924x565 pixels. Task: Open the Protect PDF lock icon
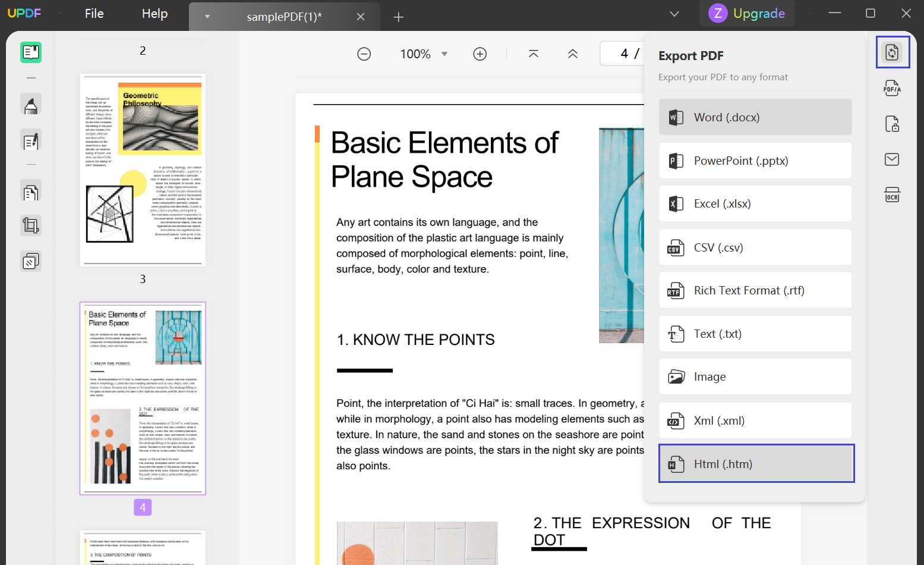[x=892, y=124]
